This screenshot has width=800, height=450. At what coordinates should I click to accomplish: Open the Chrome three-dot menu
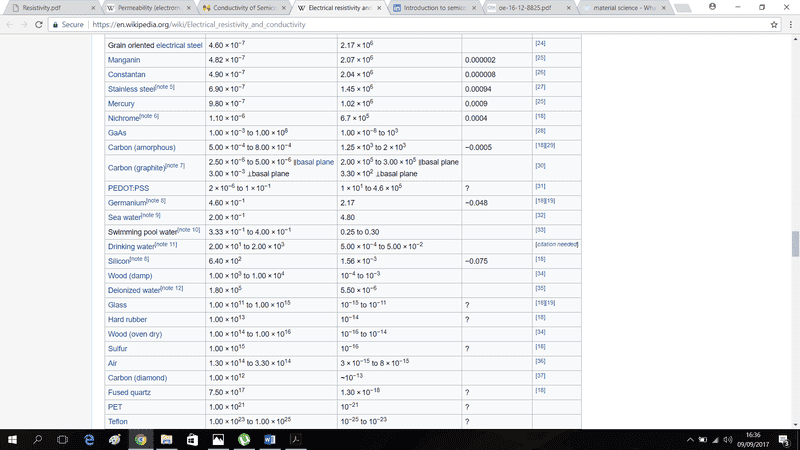(x=790, y=24)
